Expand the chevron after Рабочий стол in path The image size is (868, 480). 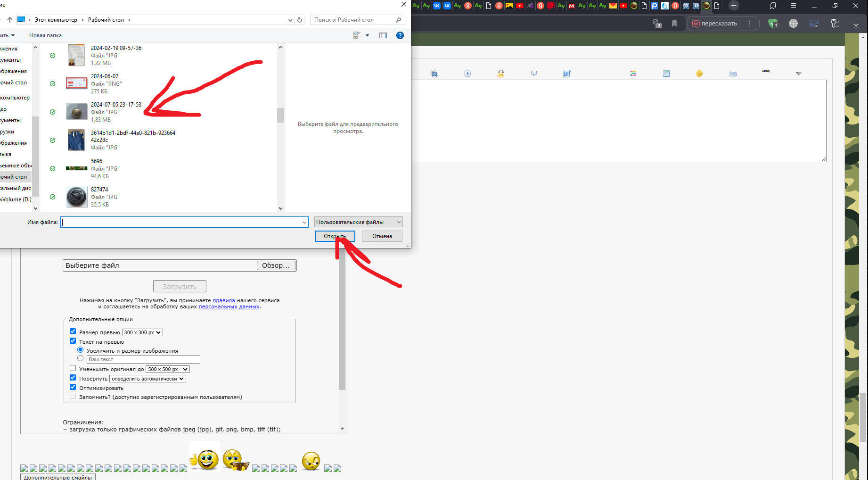point(129,20)
